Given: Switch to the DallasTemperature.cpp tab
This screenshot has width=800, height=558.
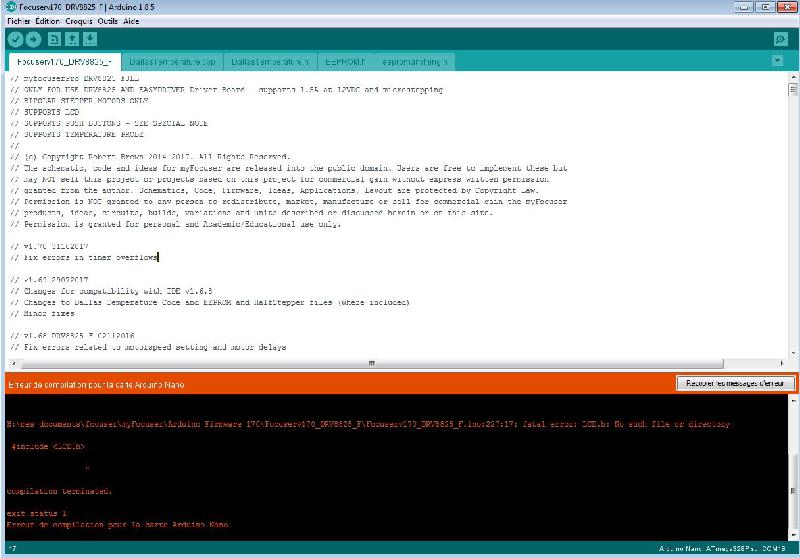Looking at the screenshot, I should [172, 62].
